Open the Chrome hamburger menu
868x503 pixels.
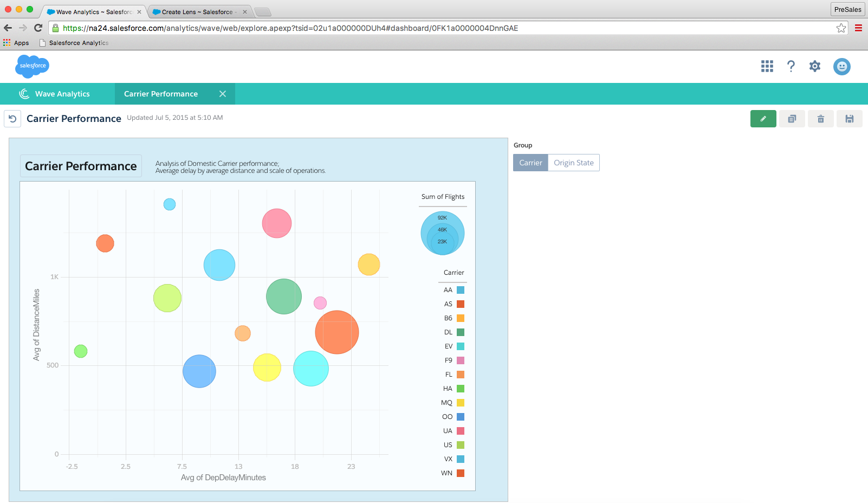[x=858, y=28]
